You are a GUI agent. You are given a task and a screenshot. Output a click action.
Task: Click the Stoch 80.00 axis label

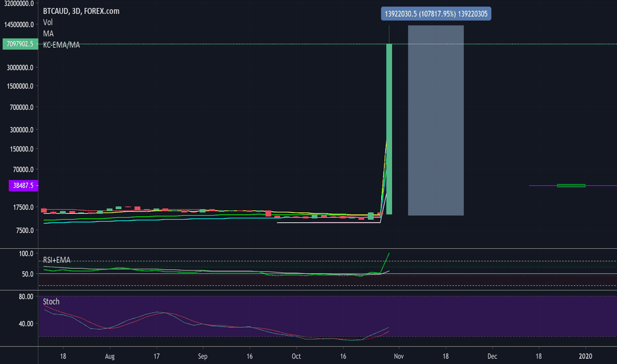pyautogui.click(x=26, y=296)
